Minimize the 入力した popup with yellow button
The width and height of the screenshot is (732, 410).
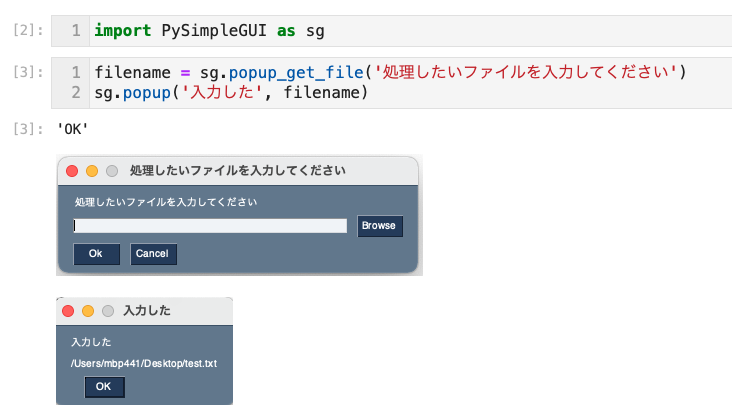click(x=87, y=311)
